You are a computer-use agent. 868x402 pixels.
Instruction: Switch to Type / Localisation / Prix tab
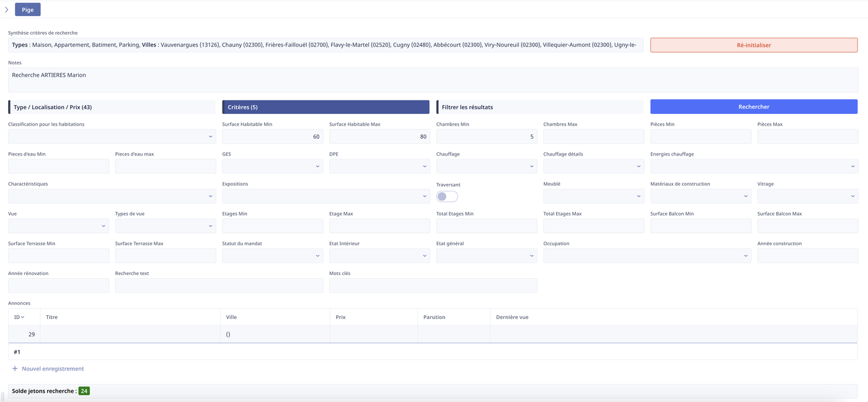coord(112,107)
